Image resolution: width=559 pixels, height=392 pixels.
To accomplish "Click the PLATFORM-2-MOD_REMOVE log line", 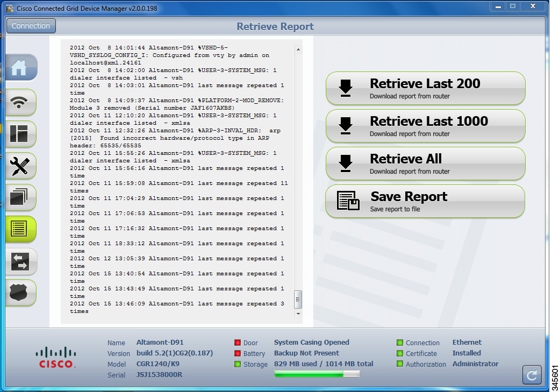I will click(177, 104).
